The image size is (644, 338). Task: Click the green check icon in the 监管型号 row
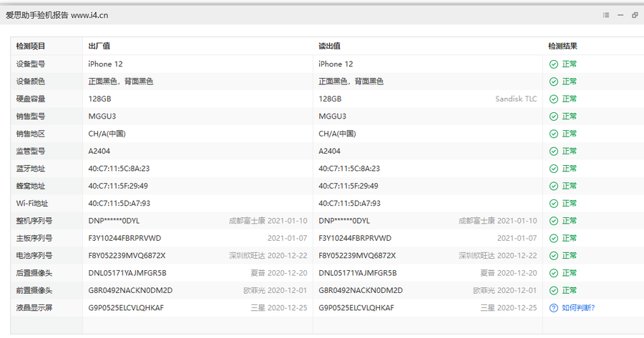[x=554, y=151]
